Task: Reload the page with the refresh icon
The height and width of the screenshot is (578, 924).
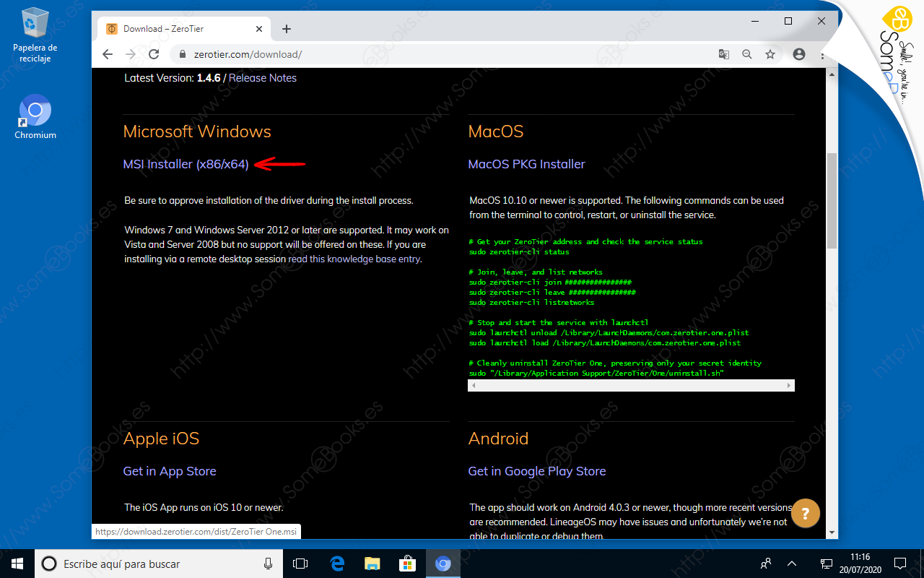Action: [x=154, y=53]
